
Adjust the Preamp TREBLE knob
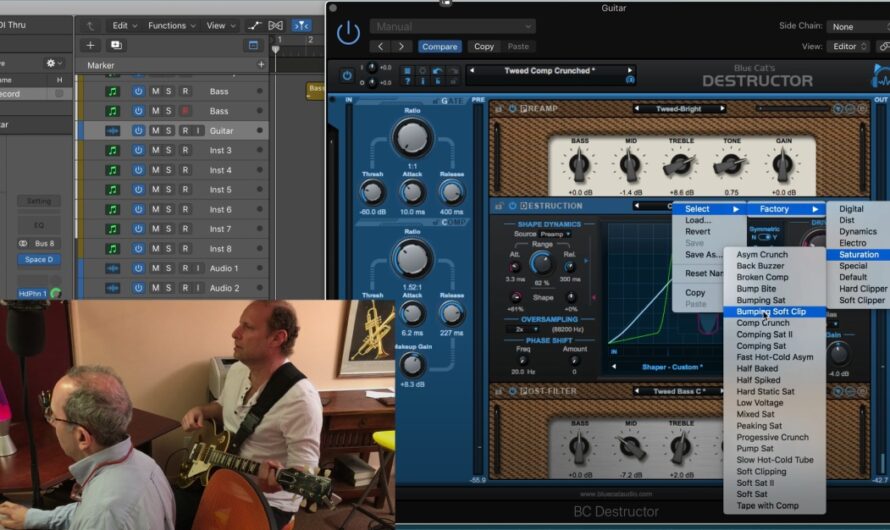[x=680, y=166]
